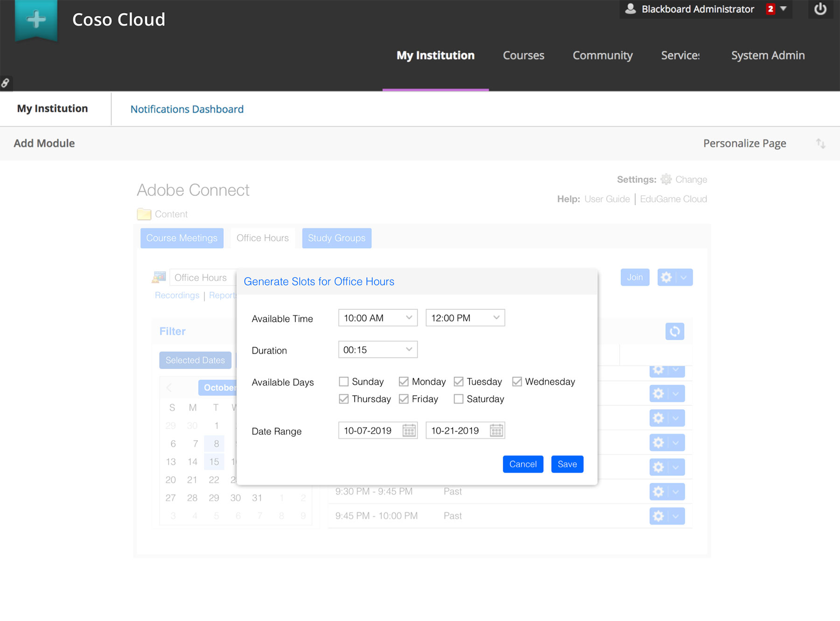Open the Services navigation tab
The image size is (840, 621).
pos(680,56)
